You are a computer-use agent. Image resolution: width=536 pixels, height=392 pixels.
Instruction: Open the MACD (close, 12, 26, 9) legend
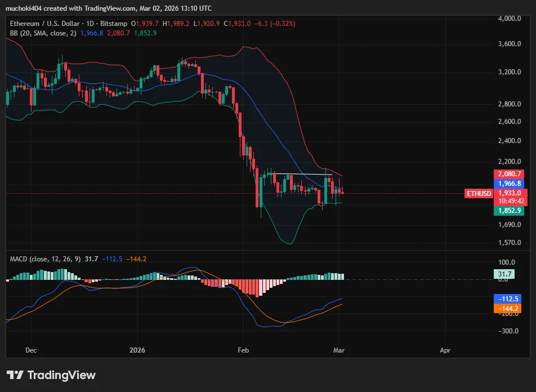click(x=45, y=259)
